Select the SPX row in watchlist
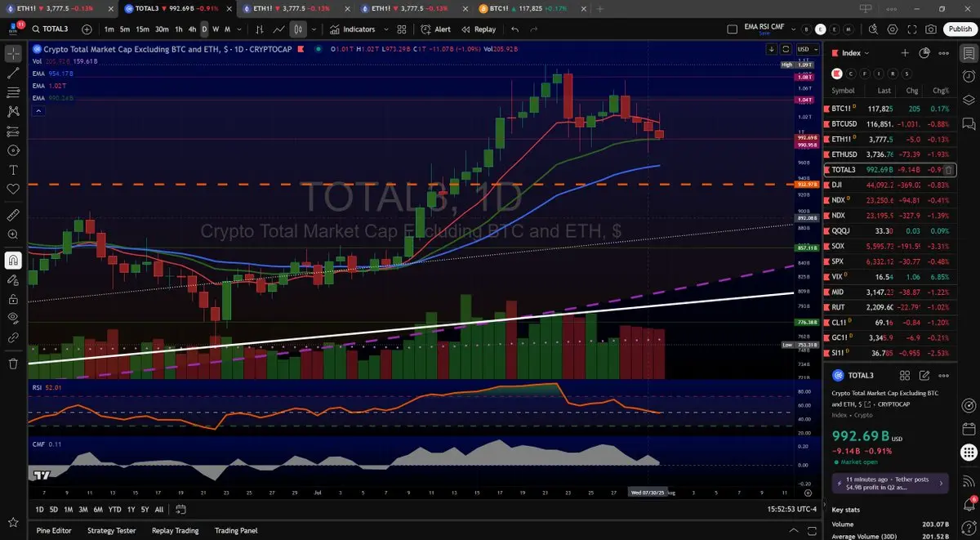 pyautogui.click(x=889, y=261)
